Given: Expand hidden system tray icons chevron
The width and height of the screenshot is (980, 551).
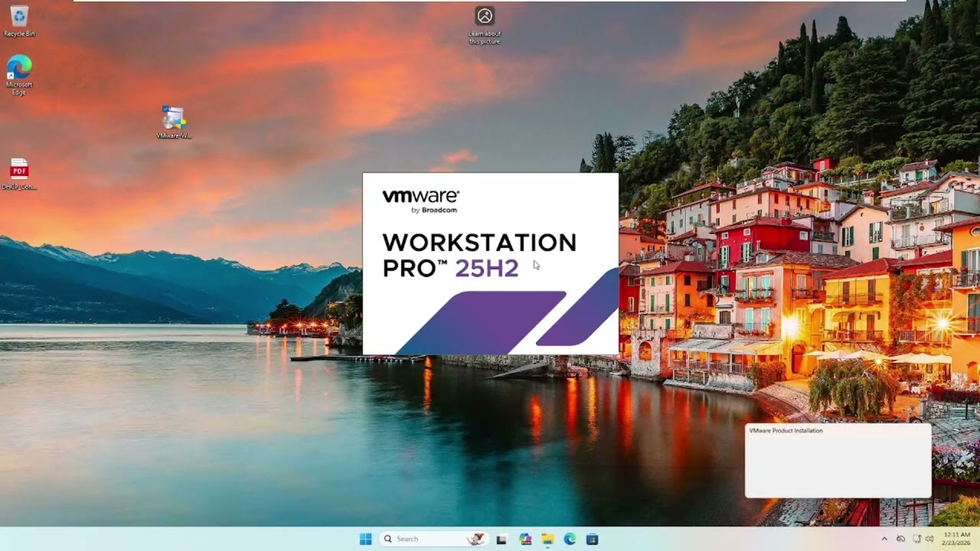Looking at the screenshot, I should [884, 539].
